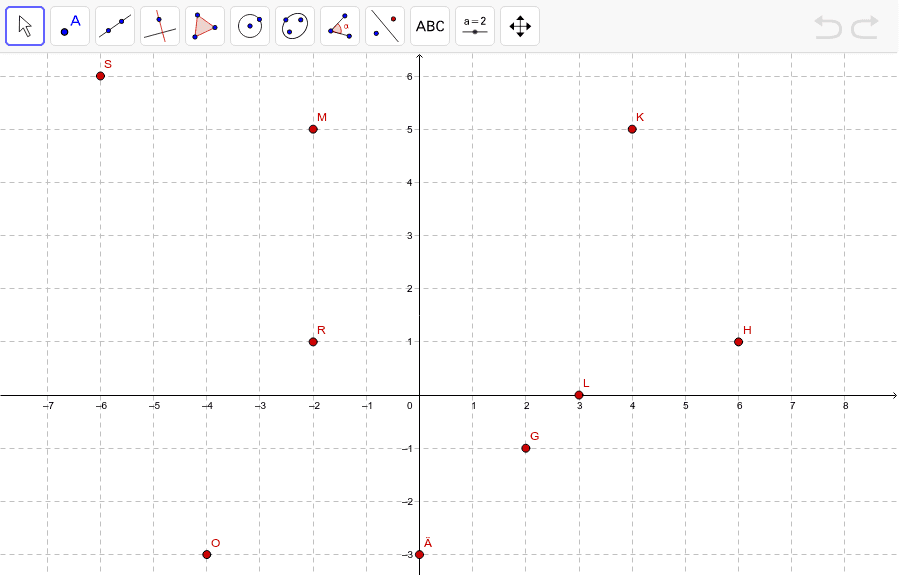This screenshot has height=577, width=899.
Task: Pick the Move Graphics View tool
Action: 520,26
